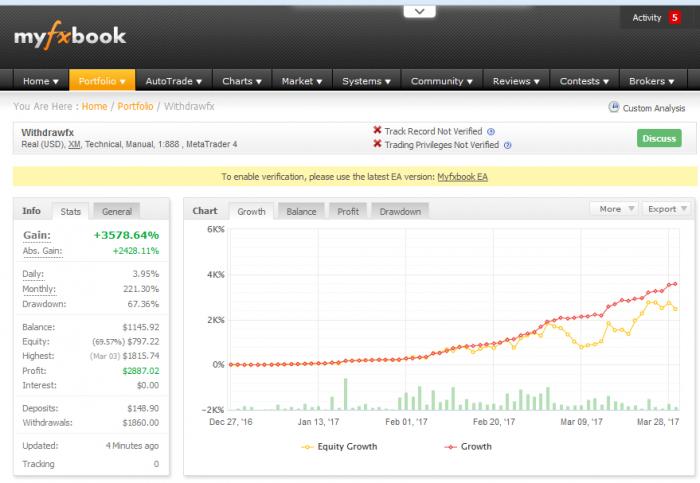Screen dimensions: 700x483
Task: Open the Myfxbook EA link
Action: pyautogui.click(x=462, y=177)
